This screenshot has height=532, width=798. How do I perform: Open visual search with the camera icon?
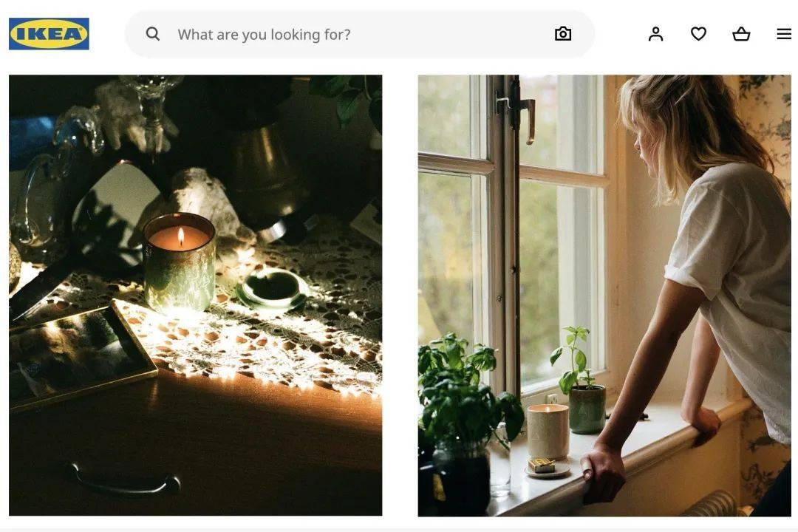coord(563,34)
